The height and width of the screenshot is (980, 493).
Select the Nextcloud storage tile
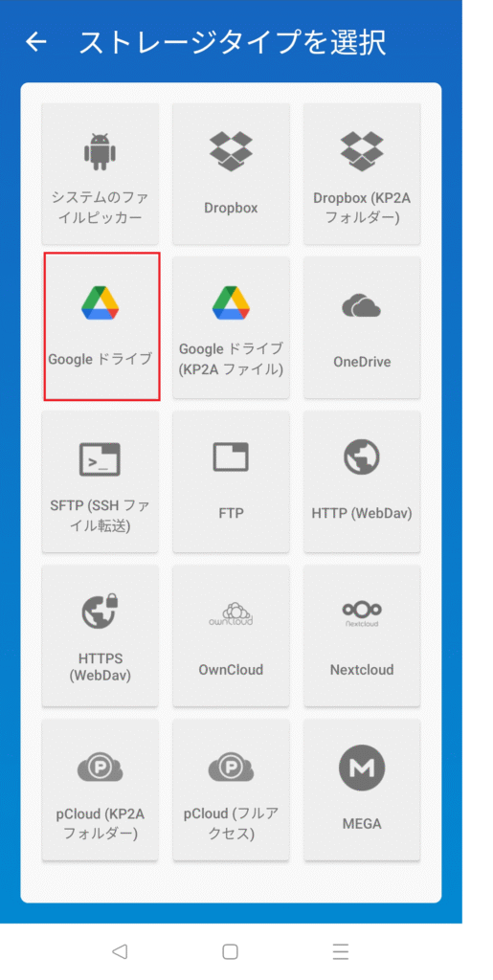362,635
